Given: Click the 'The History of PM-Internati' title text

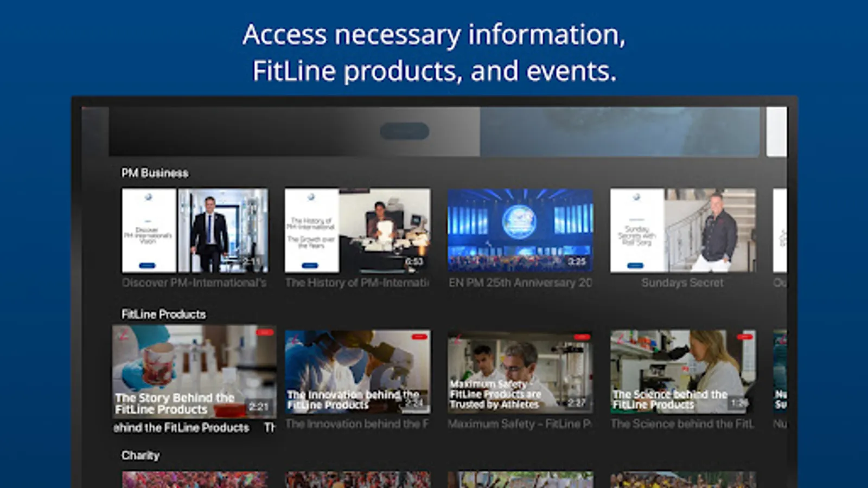Looking at the screenshot, I should coord(357,282).
